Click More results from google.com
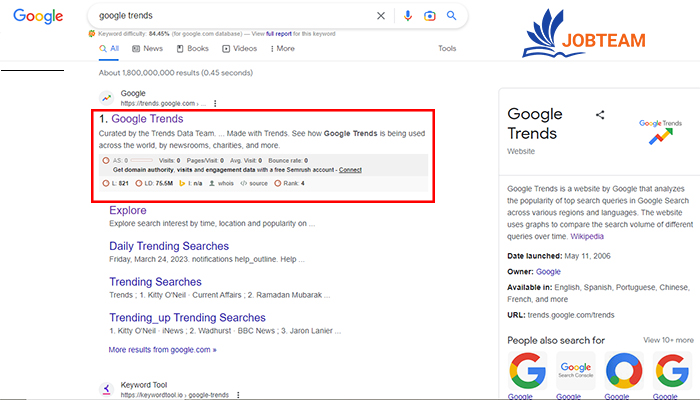Viewport: 700px width, 400px height. [x=162, y=350]
